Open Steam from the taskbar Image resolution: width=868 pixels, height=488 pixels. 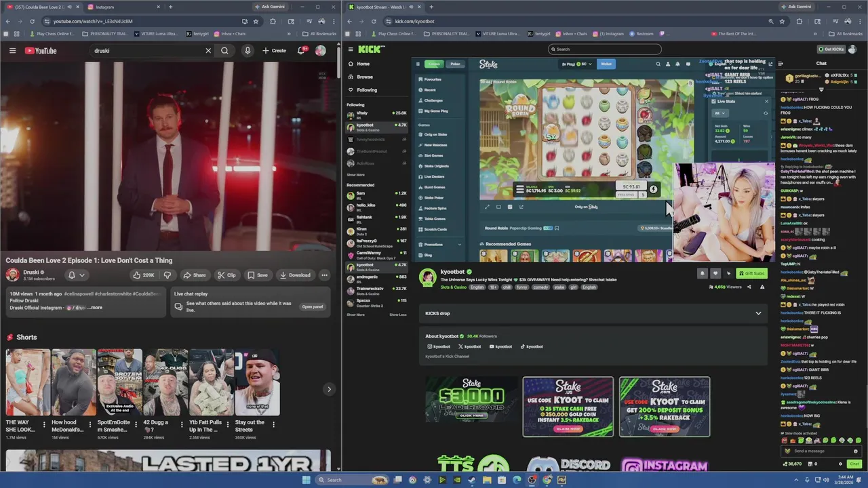[472, 480]
